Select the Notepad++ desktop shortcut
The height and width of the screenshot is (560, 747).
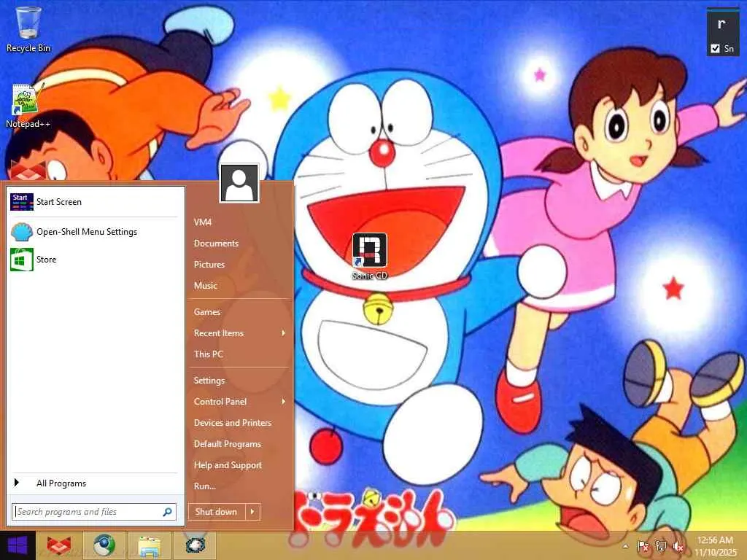coord(28,106)
